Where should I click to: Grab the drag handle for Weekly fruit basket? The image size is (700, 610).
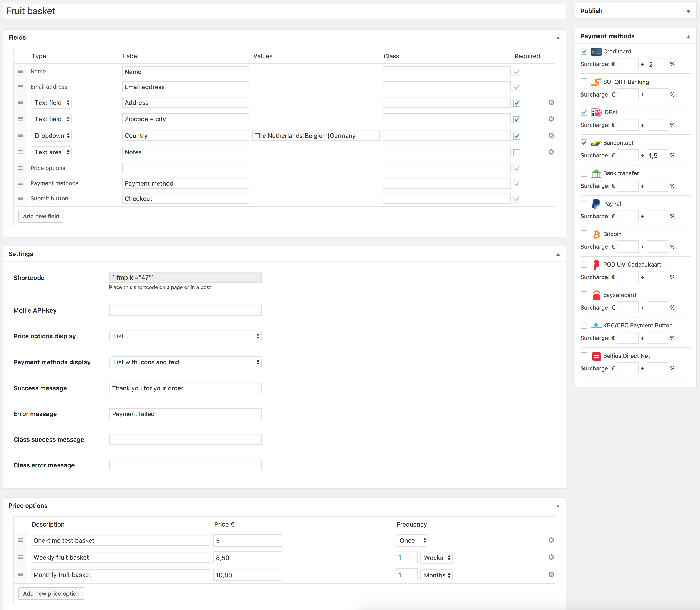(21, 557)
